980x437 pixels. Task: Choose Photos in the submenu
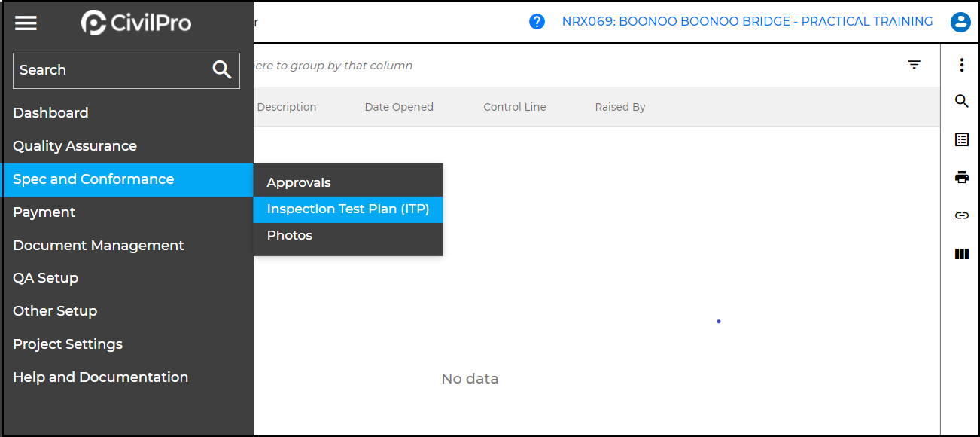pyautogui.click(x=290, y=236)
